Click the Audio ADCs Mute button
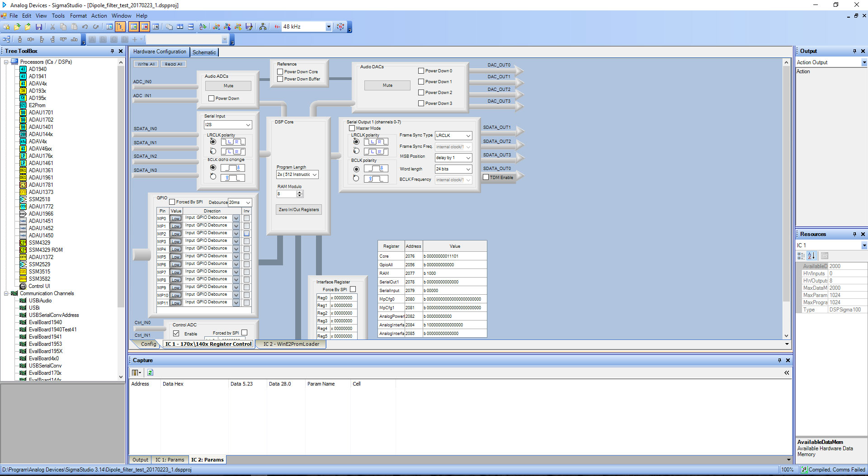 point(228,86)
